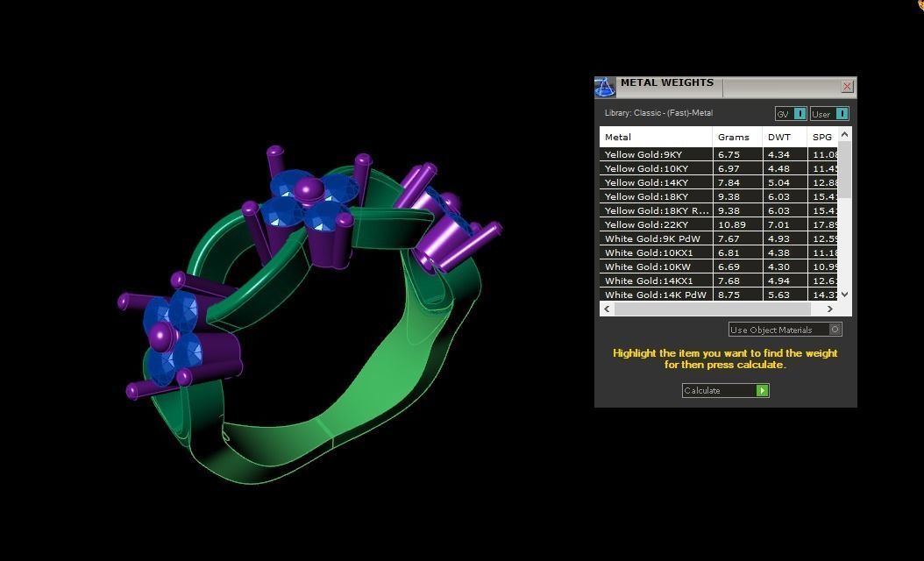Click the 4.34 DWT cell
The width and height of the screenshot is (924, 561).
click(x=785, y=154)
